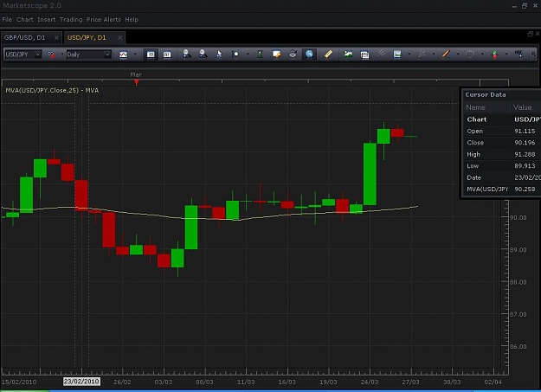Select the orange line drawing tool
541x392 pixels.
[x=446, y=54]
